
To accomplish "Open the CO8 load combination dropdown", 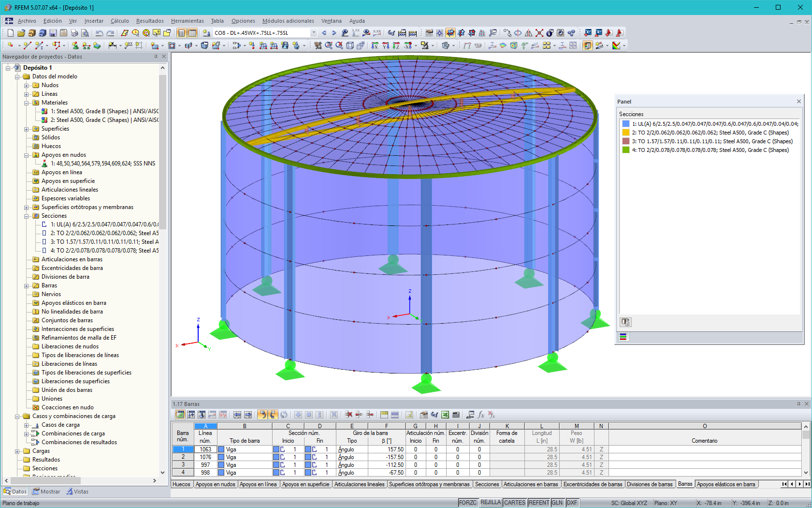I will point(314,32).
